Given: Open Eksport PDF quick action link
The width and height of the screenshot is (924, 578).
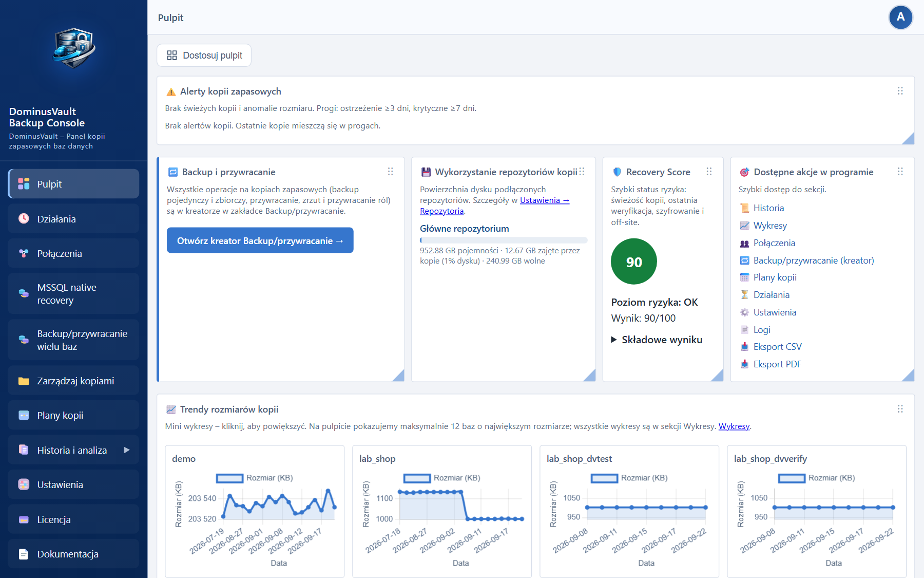Looking at the screenshot, I should pyautogui.click(x=777, y=364).
